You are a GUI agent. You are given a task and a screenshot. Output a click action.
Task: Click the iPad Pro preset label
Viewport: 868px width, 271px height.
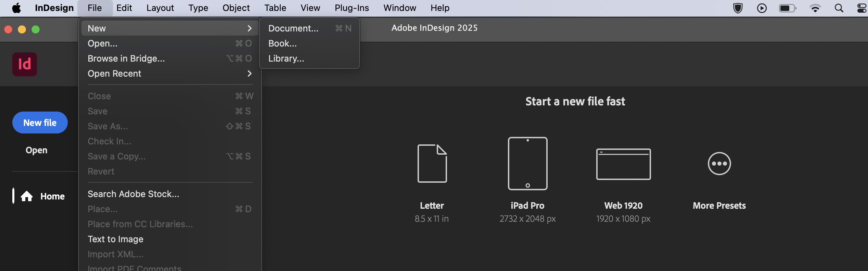(x=527, y=206)
